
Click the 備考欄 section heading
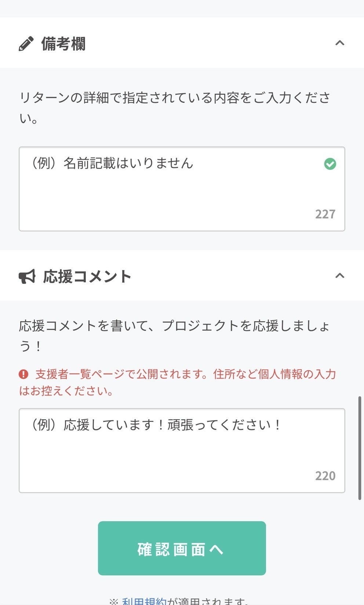pyautogui.click(x=63, y=44)
